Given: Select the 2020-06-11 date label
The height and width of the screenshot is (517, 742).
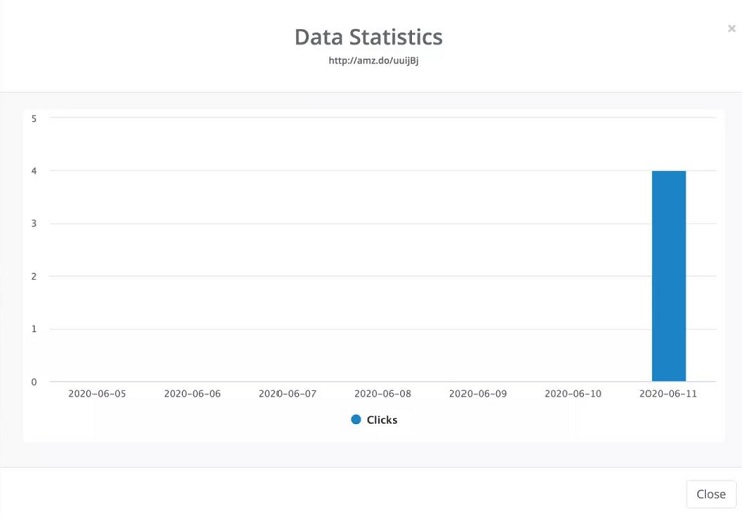Looking at the screenshot, I should (668, 394).
